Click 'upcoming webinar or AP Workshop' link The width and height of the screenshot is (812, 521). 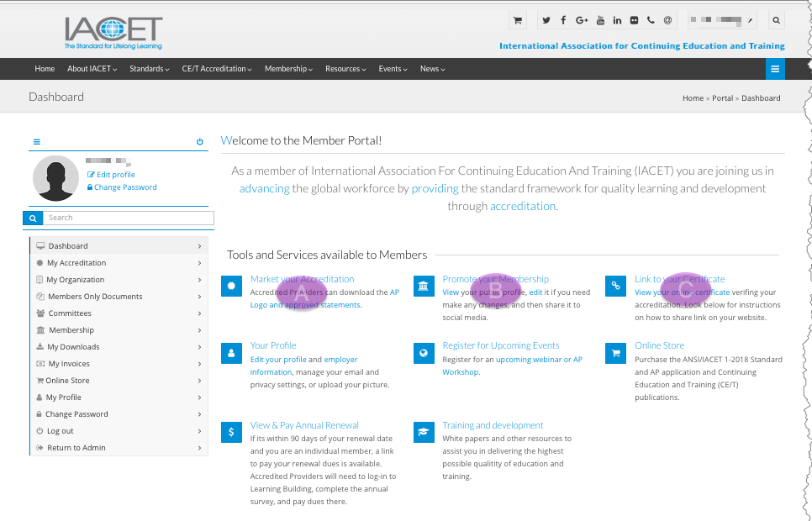(513, 366)
